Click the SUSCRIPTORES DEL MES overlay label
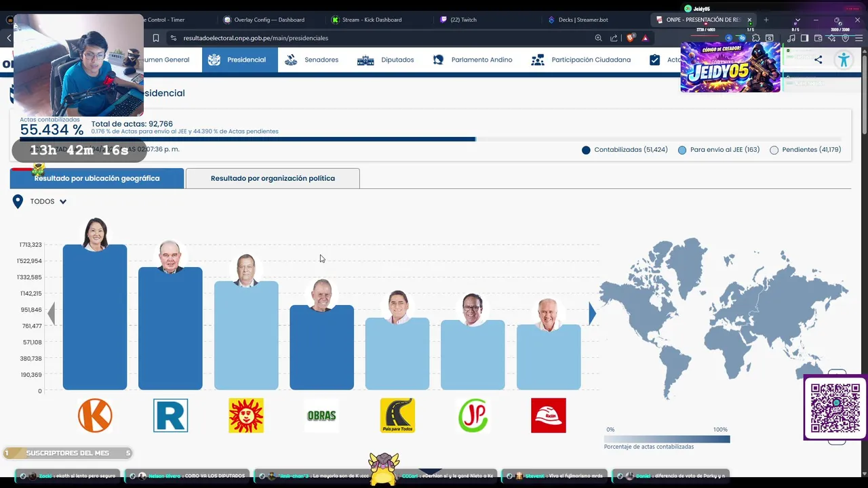The width and height of the screenshot is (868, 488). (67, 453)
